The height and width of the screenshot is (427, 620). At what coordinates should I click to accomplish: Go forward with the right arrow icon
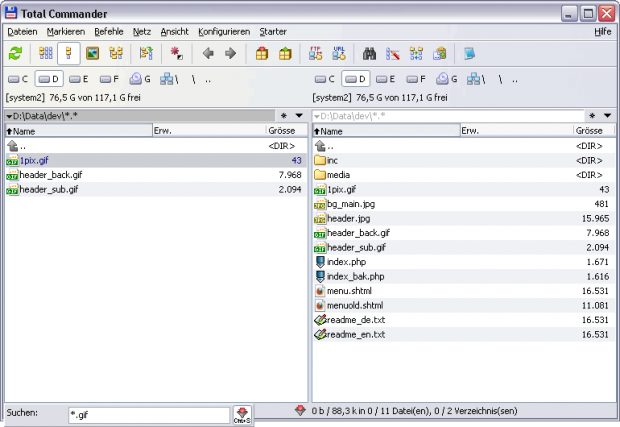pyautogui.click(x=230, y=53)
